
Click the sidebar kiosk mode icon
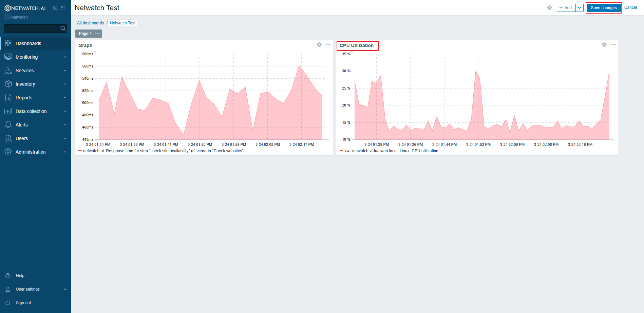click(x=63, y=8)
